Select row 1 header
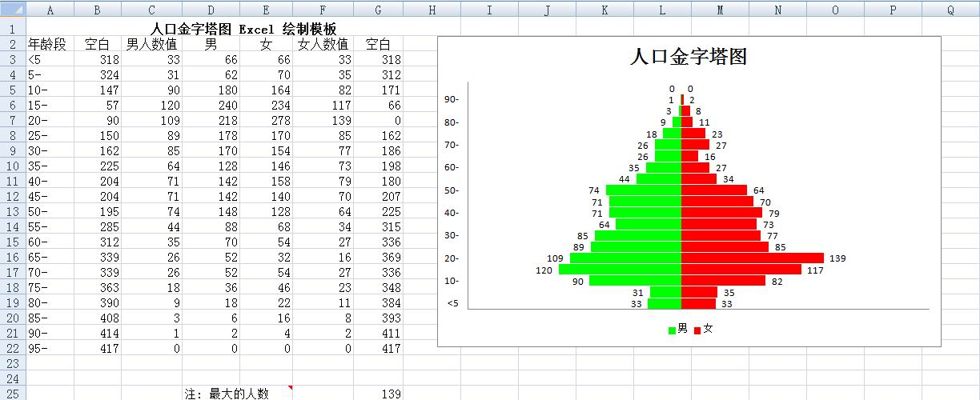 (x=13, y=28)
